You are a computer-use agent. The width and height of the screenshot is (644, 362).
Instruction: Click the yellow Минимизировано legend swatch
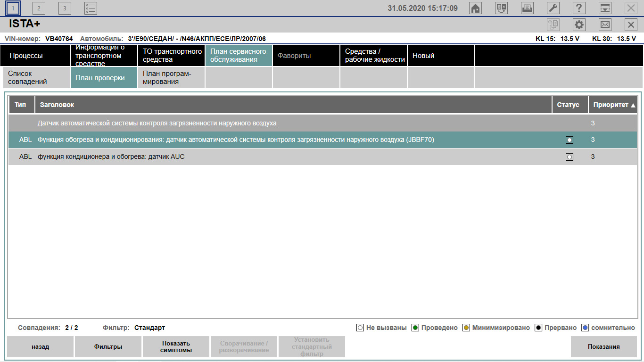(466, 328)
